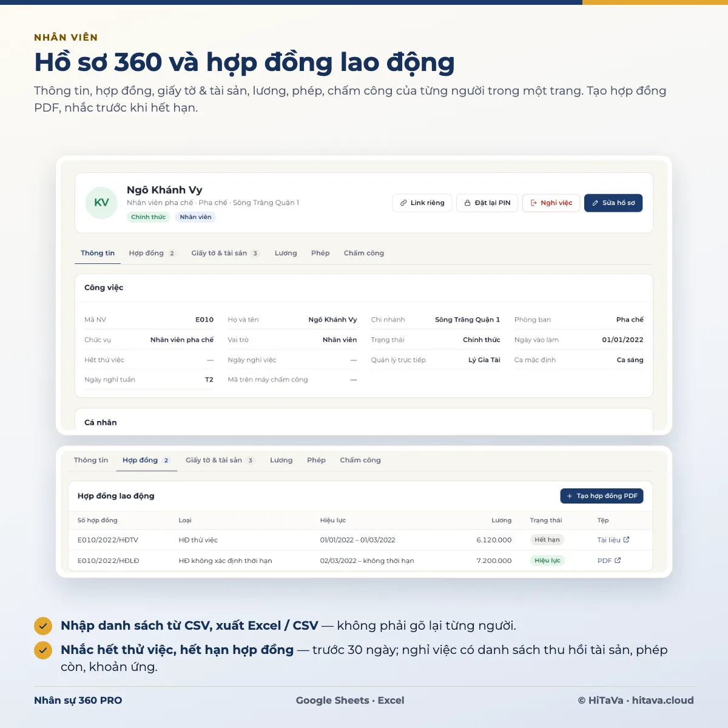Click contract type HĐ thử việc
Screen dimensions: 728x728
198,540
